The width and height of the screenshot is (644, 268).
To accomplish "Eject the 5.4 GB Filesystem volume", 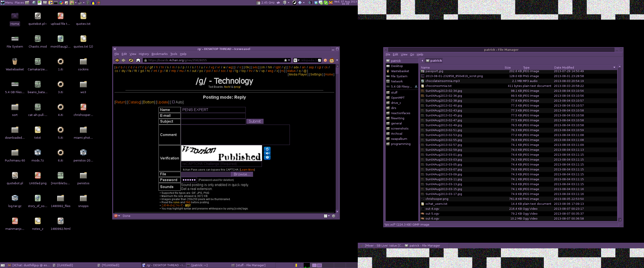I will [416, 86].
